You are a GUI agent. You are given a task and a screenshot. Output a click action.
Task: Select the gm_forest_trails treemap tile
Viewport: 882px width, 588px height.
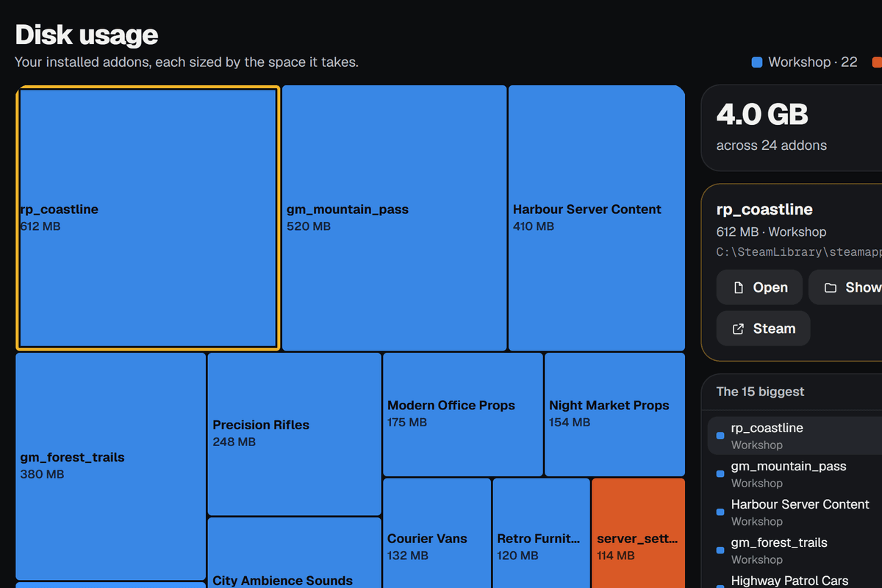click(x=111, y=466)
